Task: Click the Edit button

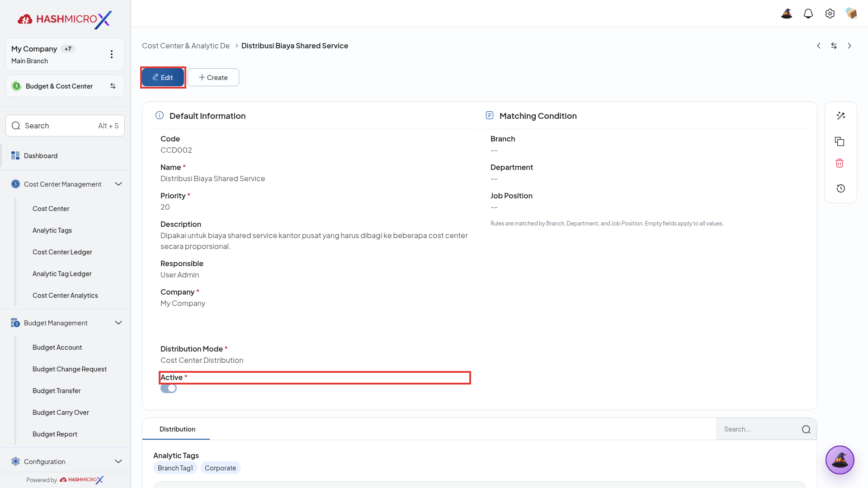Action: (x=163, y=77)
